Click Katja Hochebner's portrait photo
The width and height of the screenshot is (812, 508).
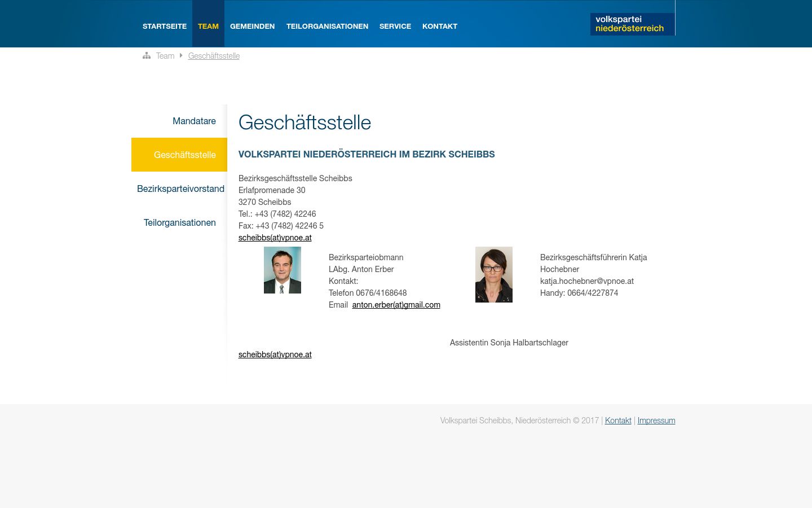click(494, 274)
